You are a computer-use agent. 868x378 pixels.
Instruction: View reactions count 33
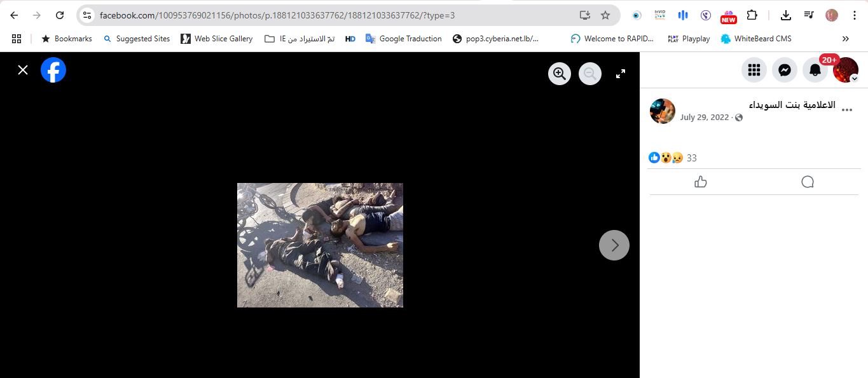tap(692, 158)
